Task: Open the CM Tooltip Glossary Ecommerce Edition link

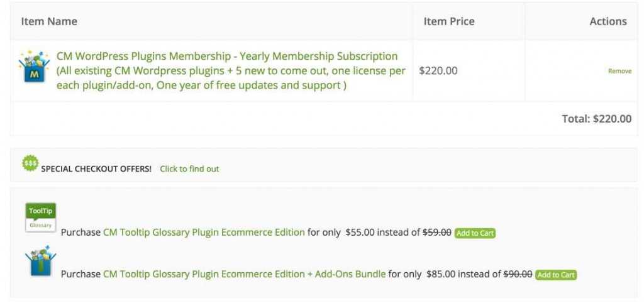Action: (x=204, y=232)
